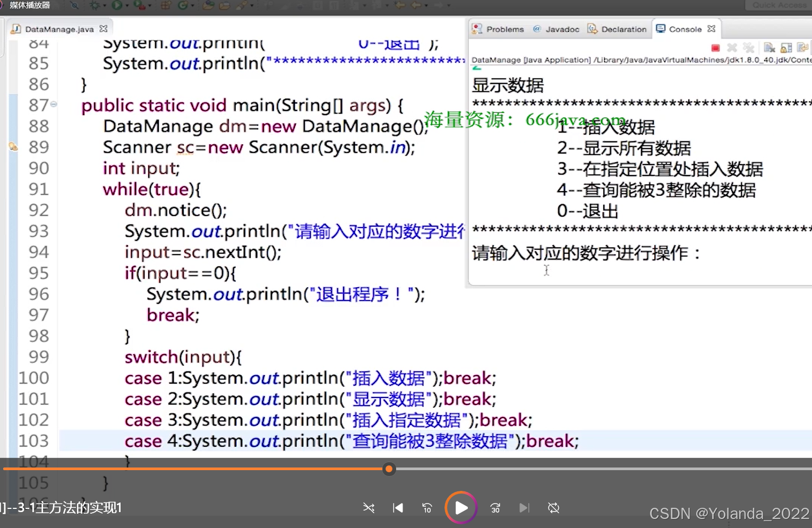Click the 'input=sc.nextInt();' code line
The width and height of the screenshot is (812, 528).
(203, 252)
